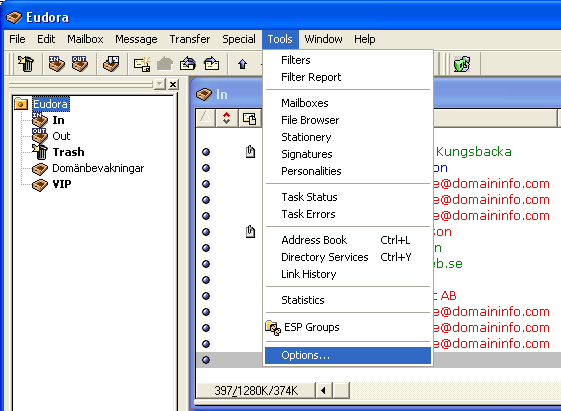Choose File Browser from Tools menu
This screenshot has width=561, height=411.
[x=348, y=120]
